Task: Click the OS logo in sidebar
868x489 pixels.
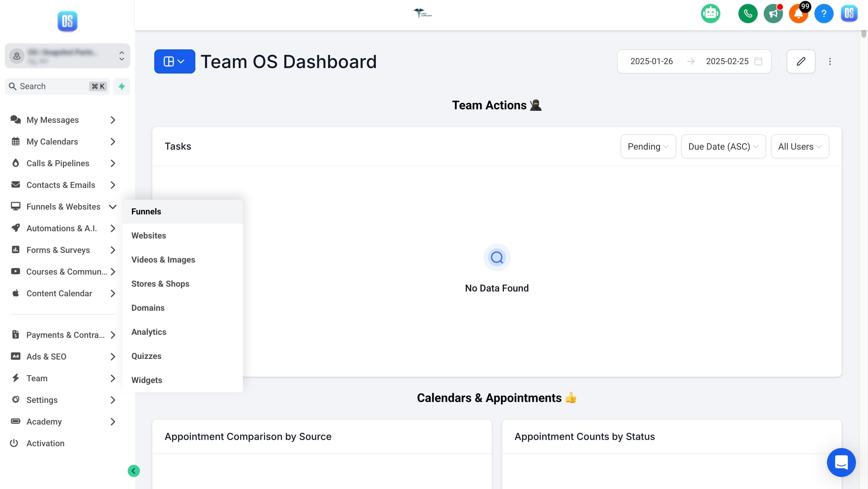Action: coord(68,21)
